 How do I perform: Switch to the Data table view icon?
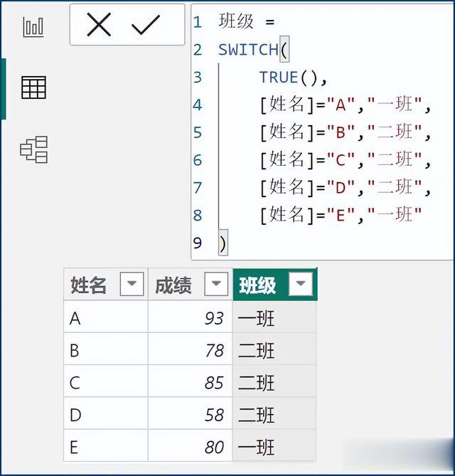coord(33,88)
